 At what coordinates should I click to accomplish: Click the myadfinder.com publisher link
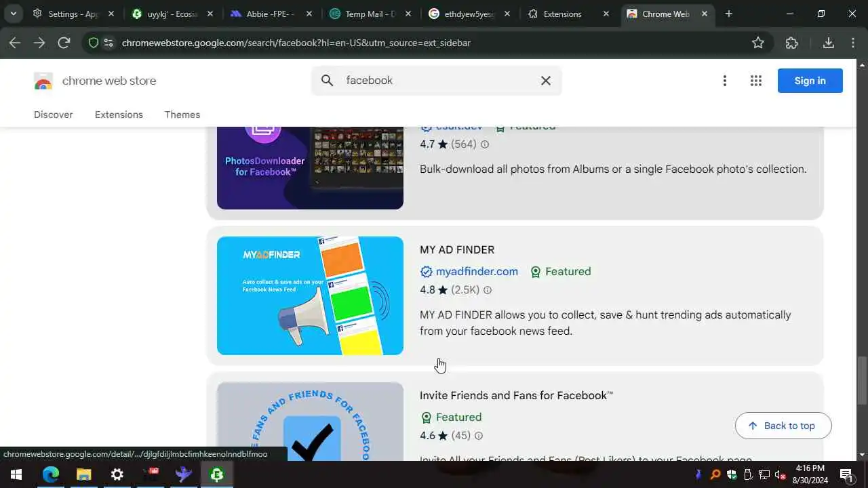[x=477, y=272]
